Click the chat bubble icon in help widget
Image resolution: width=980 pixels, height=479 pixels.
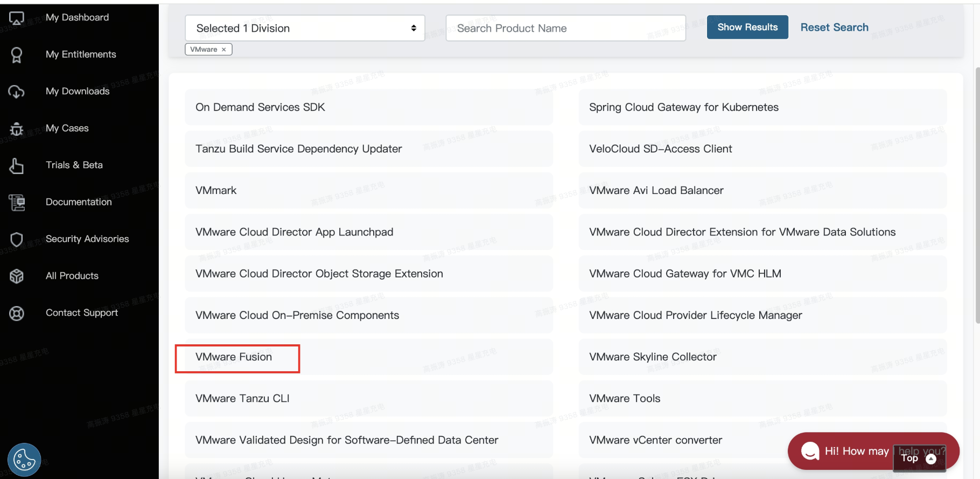tap(810, 451)
